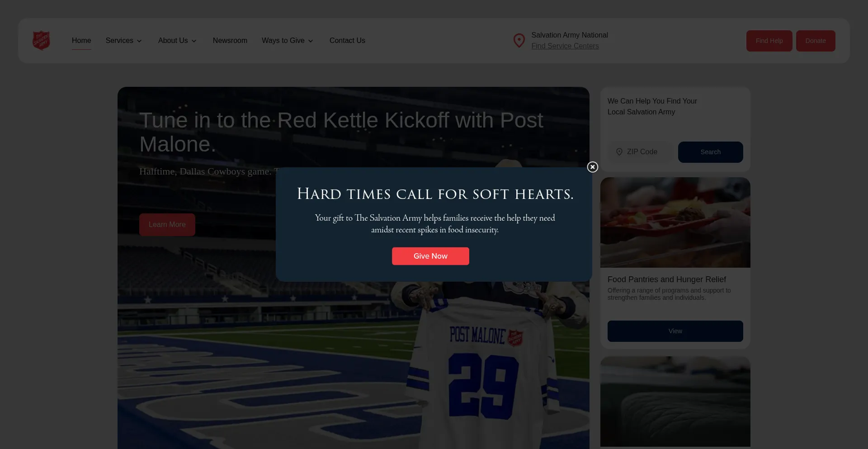
Task: Open the Ways to Give menu
Action: point(283,41)
